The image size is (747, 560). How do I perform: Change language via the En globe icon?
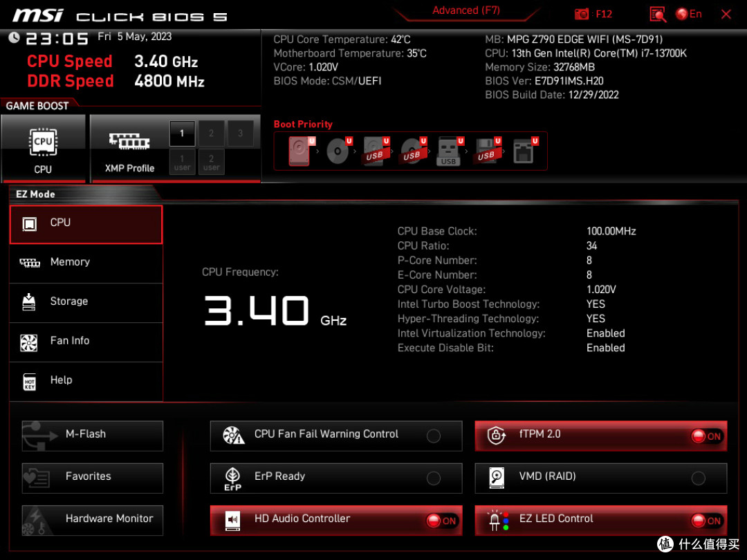[688, 15]
